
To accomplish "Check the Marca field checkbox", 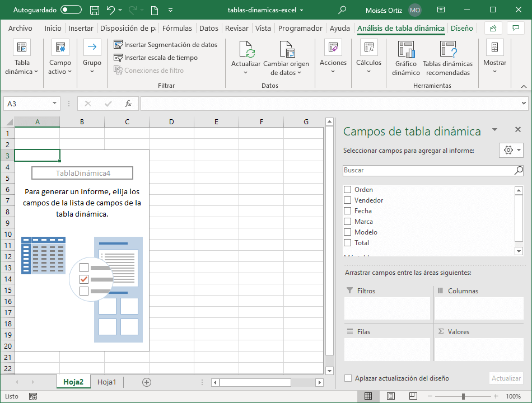I will click(347, 222).
